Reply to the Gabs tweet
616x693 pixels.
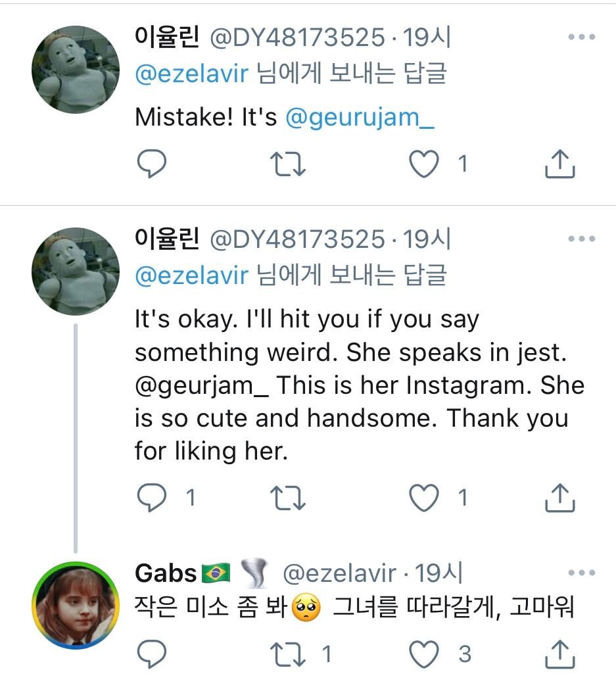[151, 654]
